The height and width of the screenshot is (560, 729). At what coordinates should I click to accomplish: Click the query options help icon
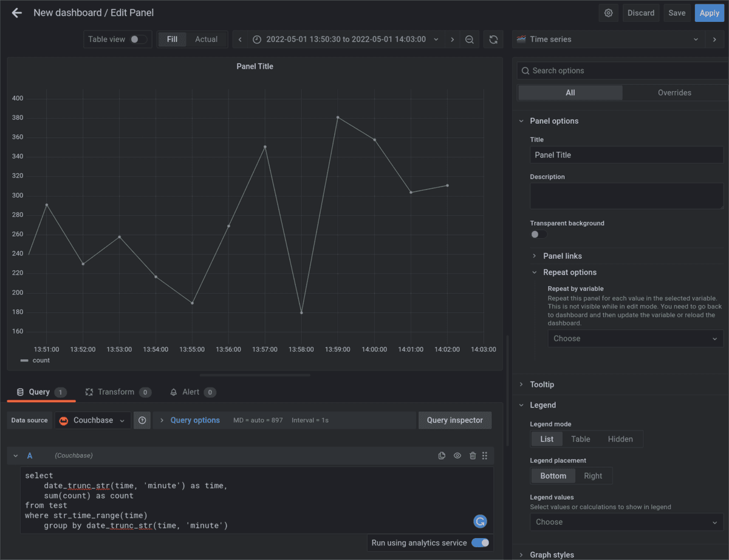[x=142, y=420]
